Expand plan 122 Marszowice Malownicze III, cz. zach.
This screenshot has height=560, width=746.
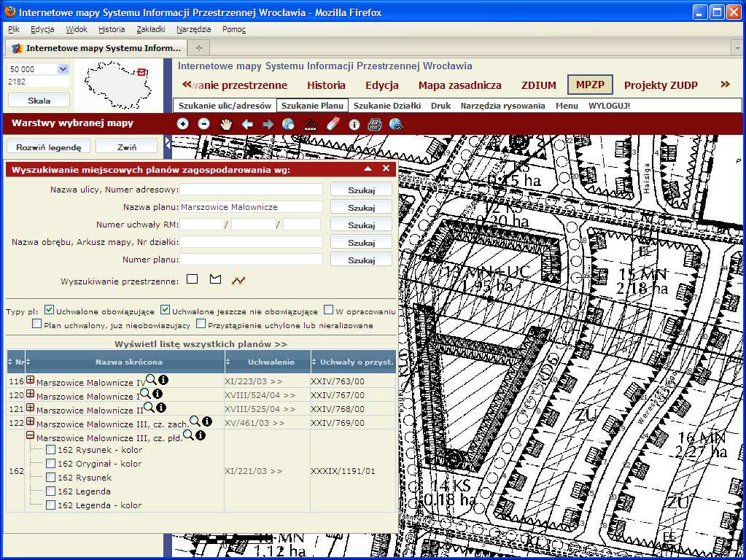point(31,421)
